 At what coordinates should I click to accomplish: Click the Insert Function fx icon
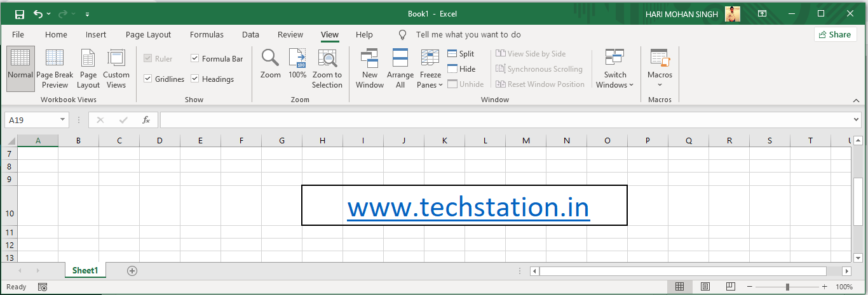pyautogui.click(x=146, y=120)
